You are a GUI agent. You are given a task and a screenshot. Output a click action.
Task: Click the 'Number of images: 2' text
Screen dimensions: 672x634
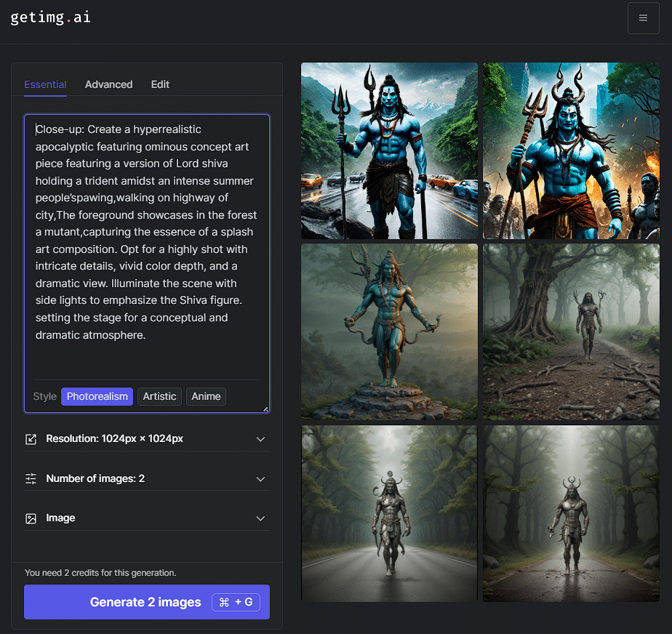pyautogui.click(x=95, y=478)
